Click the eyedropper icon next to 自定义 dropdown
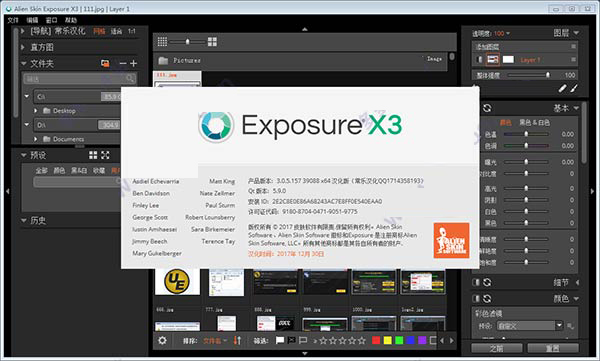The height and width of the screenshot is (361, 600). 570,326
